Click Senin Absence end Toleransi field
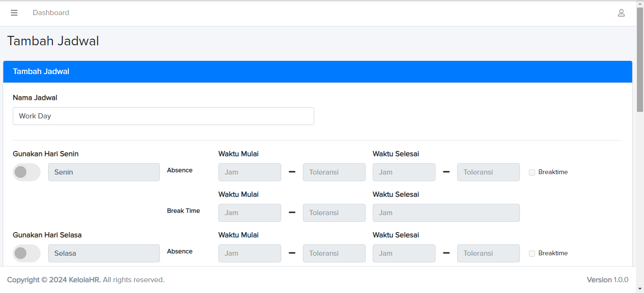The width and height of the screenshot is (644, 293). pyautogui.click(x=488, y=172)
